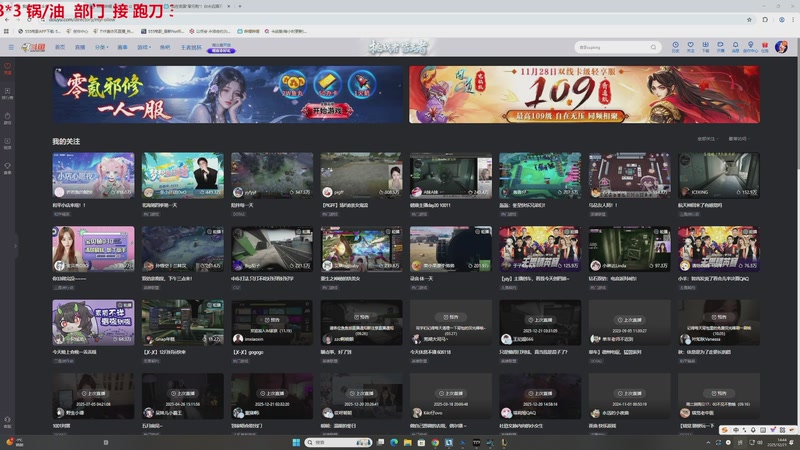
Task: Expand the left sidebar with arrow handle
Action: [x=15, y=246]
